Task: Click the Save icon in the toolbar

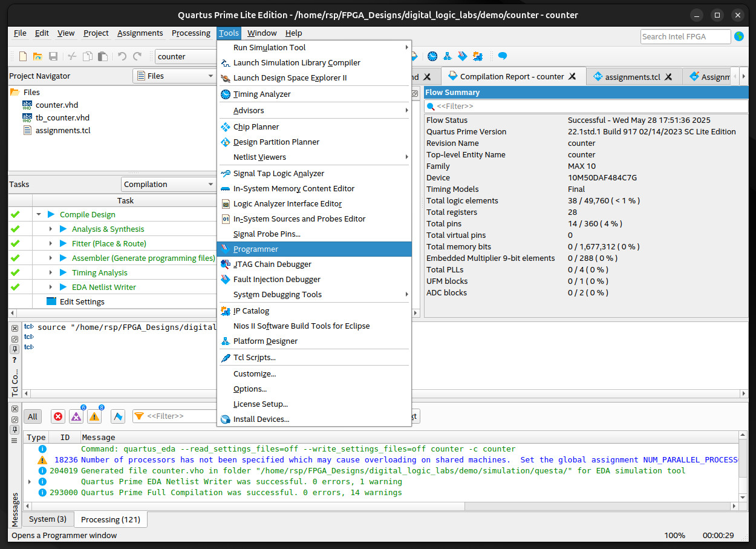Action: (x=53, y=56)
